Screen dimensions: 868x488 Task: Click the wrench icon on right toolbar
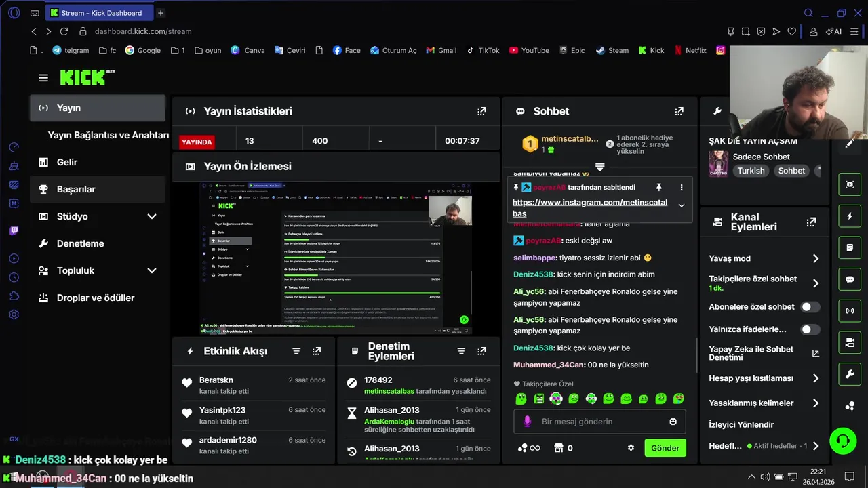(850, 374)
